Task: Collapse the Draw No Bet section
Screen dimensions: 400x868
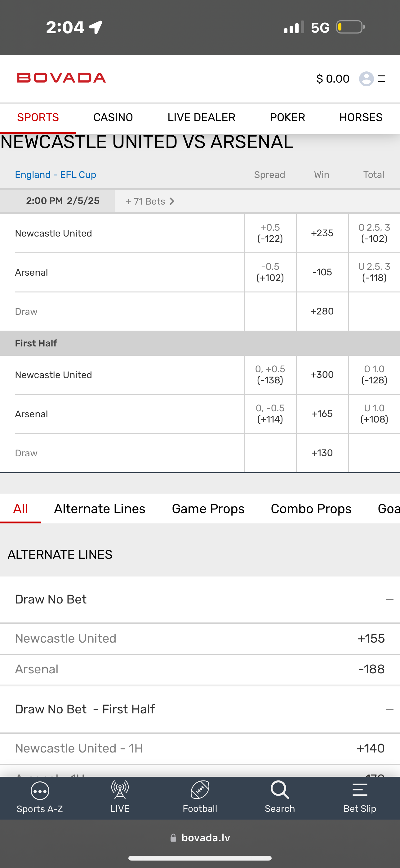Action: (389, 600)
